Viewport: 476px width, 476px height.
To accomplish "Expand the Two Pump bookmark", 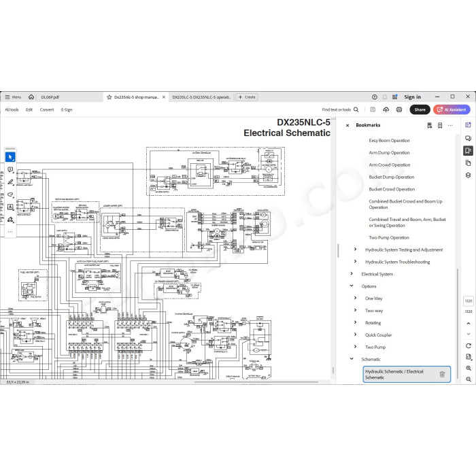I will 355,346.
